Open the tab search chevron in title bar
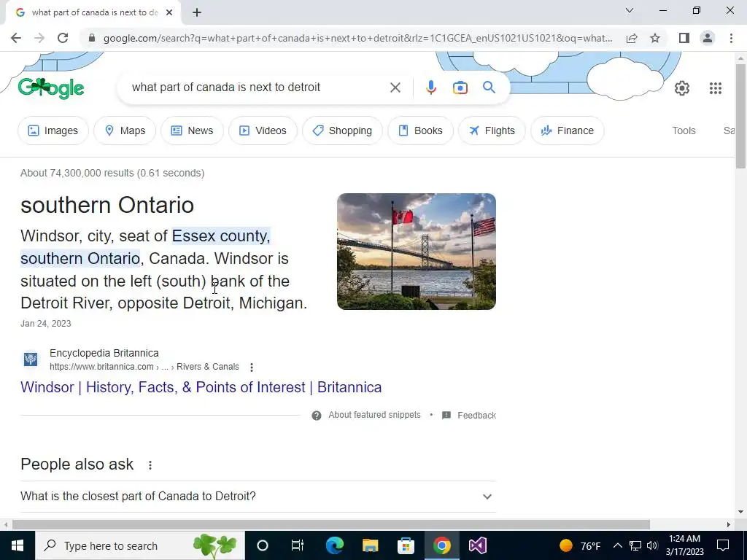This screenshot has height=560, width=747. [630, 10]
